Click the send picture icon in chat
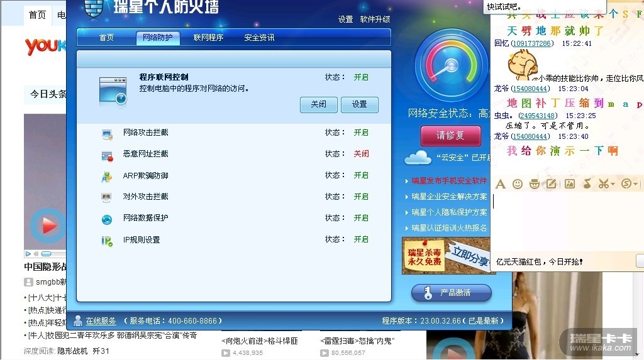 coord(570,184)
